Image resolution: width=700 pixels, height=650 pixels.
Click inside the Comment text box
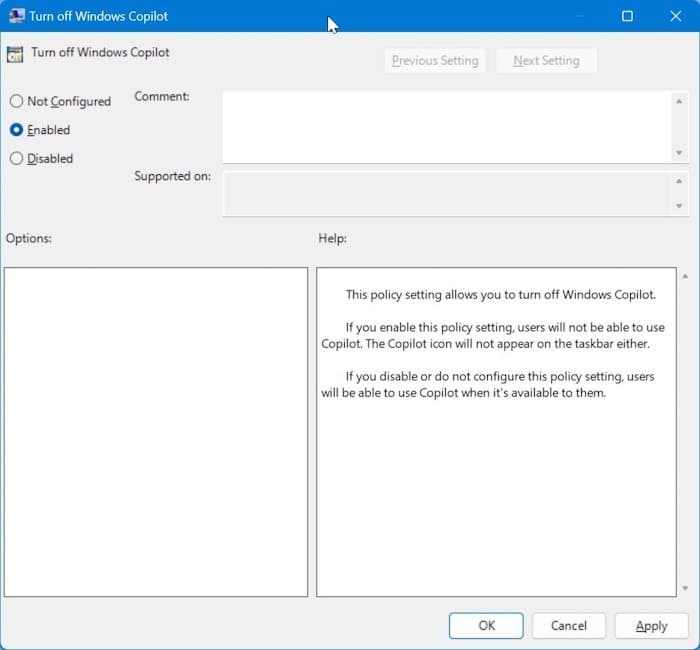click(447, 127)
